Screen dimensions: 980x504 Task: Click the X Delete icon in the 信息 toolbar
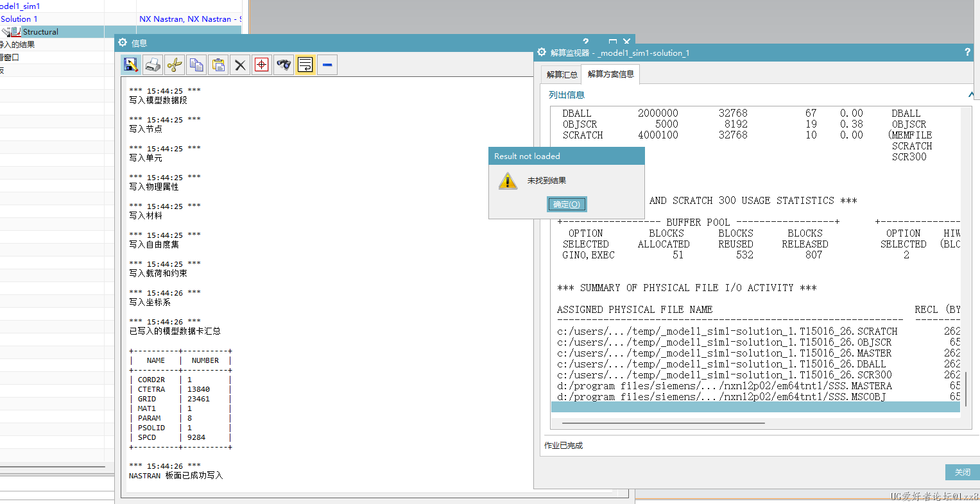240,65
